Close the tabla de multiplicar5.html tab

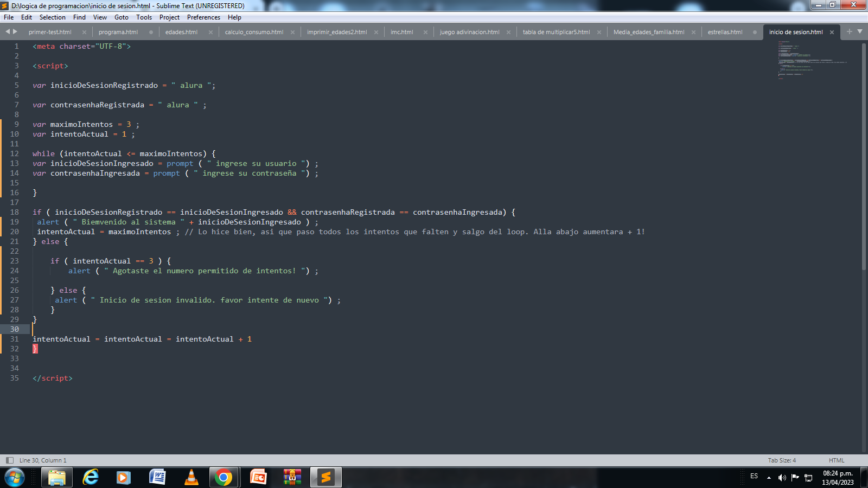click(599, 32)
